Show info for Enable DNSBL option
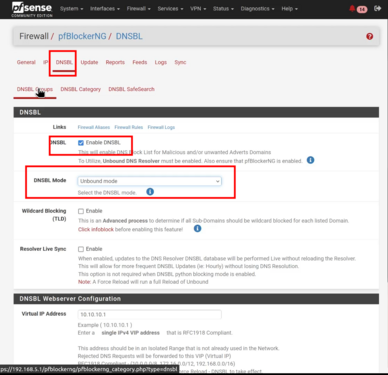This screenshot has height=375, width=388. (x=310, y=160)
